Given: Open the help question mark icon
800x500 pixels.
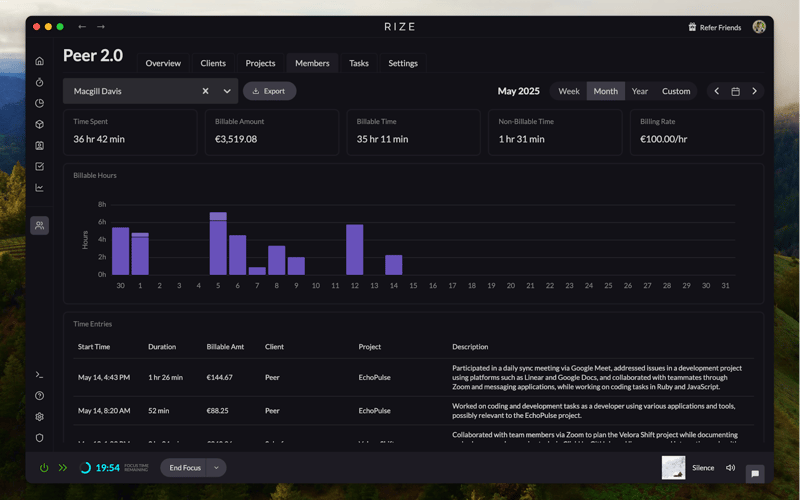Looking at the screenshot, I should tap(39, 396).
